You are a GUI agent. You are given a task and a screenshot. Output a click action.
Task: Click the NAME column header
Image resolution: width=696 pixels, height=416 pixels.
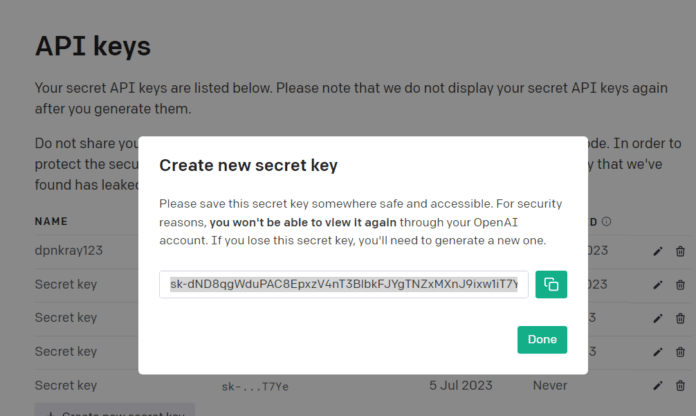tap(52, 221)
